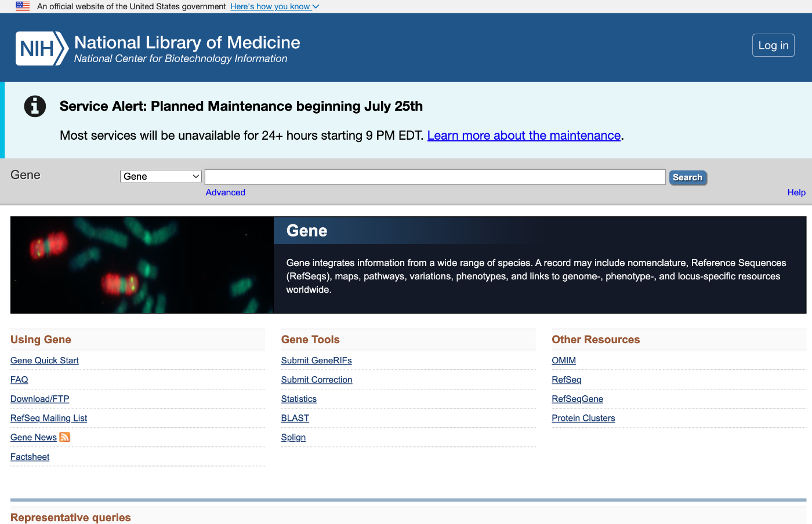
Task: Click the service alert info icon
Action: click(35, 106)
